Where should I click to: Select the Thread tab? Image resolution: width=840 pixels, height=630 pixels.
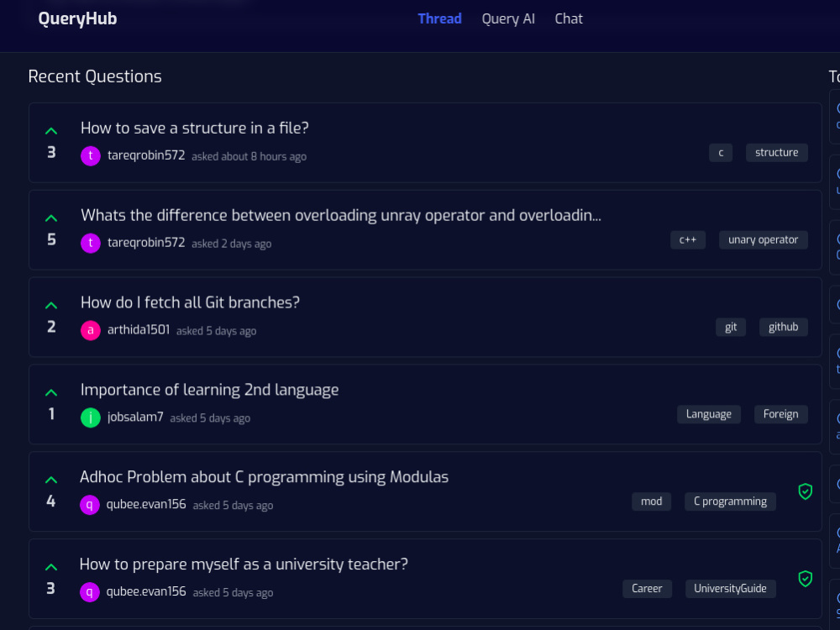click(x=439, y=18)
